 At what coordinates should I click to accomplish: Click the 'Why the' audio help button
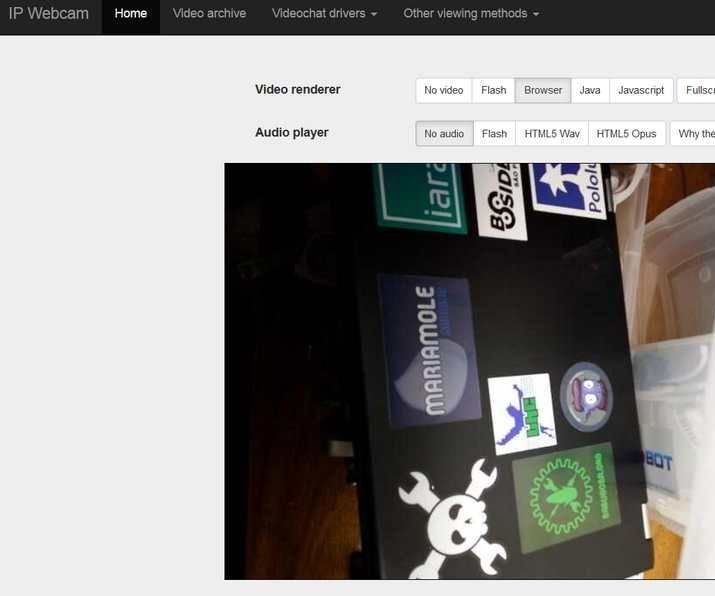pyautogui.click(x=693, y=134)
